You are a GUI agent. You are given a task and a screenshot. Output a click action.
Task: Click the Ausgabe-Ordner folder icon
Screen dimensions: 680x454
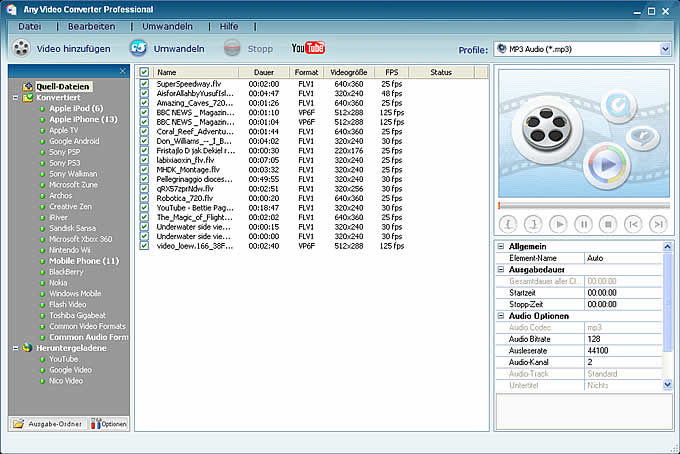[18, 424]
